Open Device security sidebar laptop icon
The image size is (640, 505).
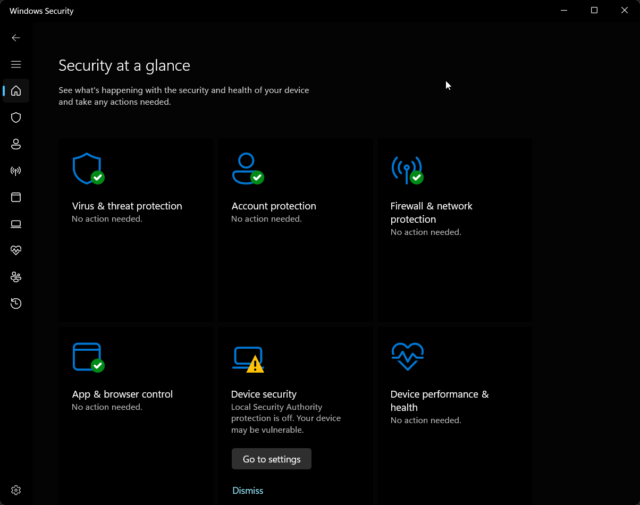tap(16, 224)
